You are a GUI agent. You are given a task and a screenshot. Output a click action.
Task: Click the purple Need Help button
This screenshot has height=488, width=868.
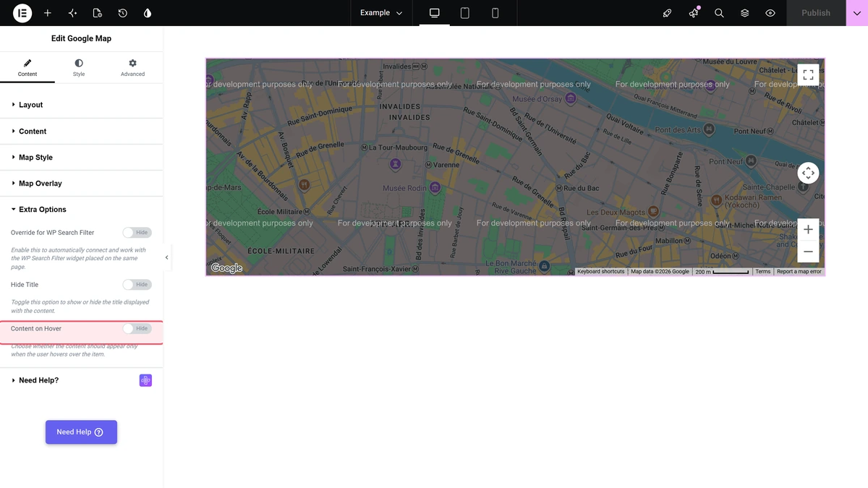[81, 432]
